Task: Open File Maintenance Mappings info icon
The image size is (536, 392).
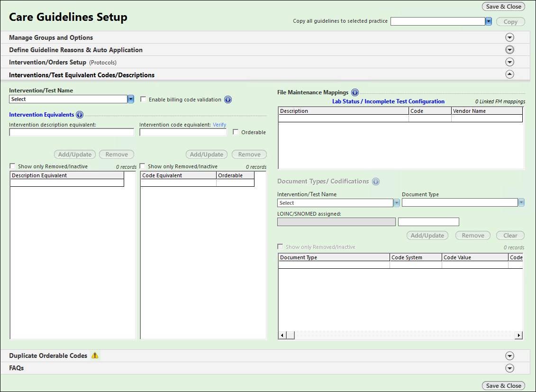Action: coord(355,92)
